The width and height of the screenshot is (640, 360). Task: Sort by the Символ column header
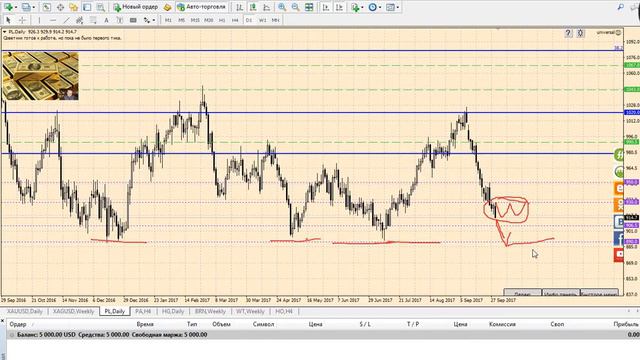[x=263, y=324]
